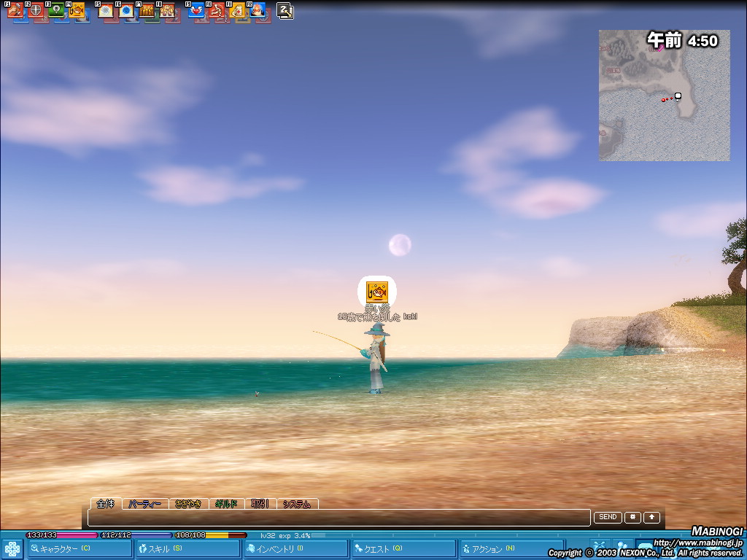The width and height of the screenshot is (747, 560).
Task: Use the F2 shield defense skill
Action: pos(36,11)
